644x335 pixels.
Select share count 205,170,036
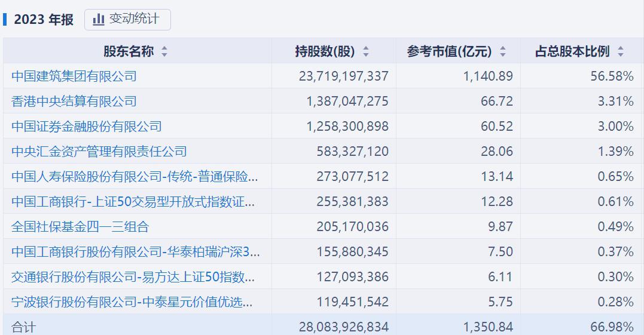click(x=352, y=226)
